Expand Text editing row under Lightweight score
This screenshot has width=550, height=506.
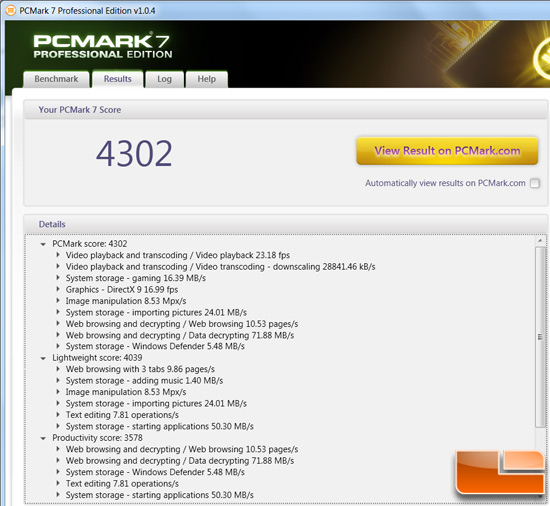(x=58, y=414)
